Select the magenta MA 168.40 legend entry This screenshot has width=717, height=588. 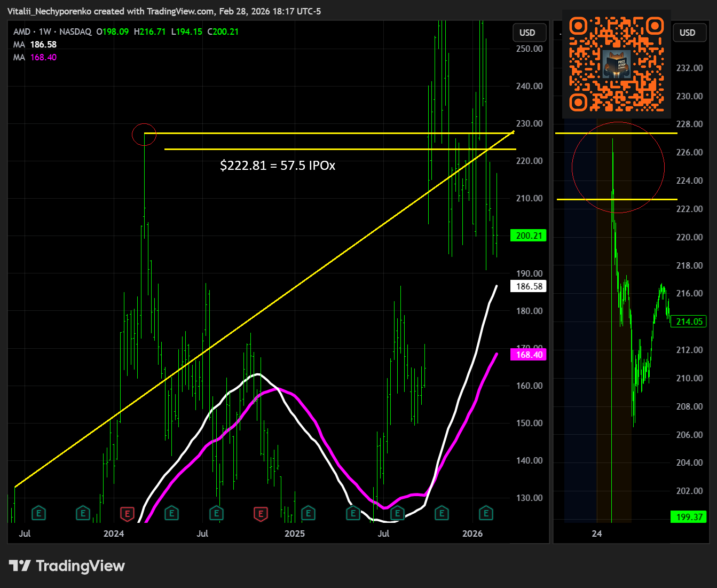click(x=35, y=57)
